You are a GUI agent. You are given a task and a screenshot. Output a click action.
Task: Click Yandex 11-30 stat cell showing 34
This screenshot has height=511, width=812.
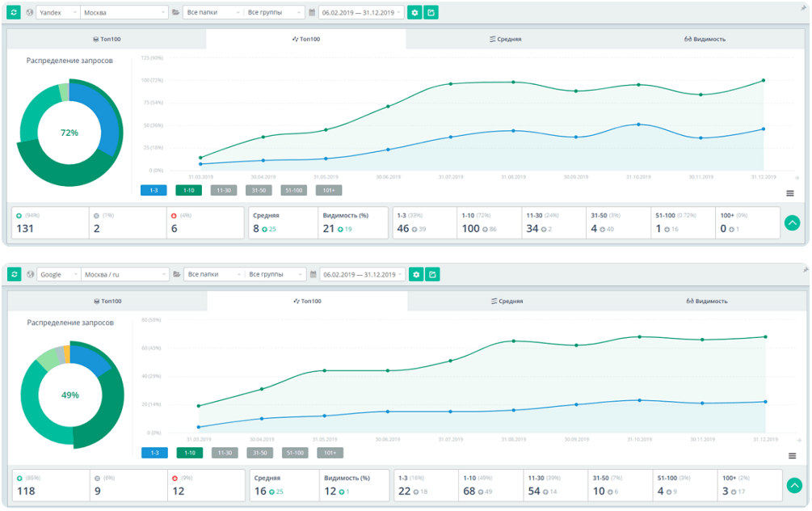point(554,223)
